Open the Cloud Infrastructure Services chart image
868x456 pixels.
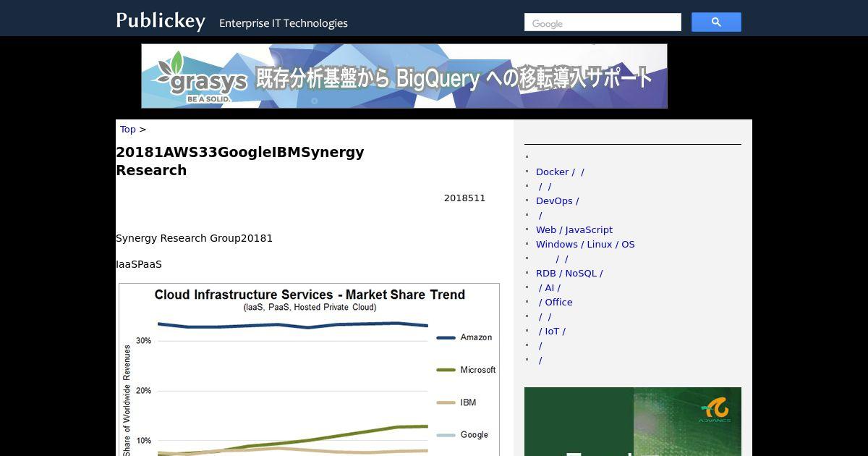tap(309, 370)
